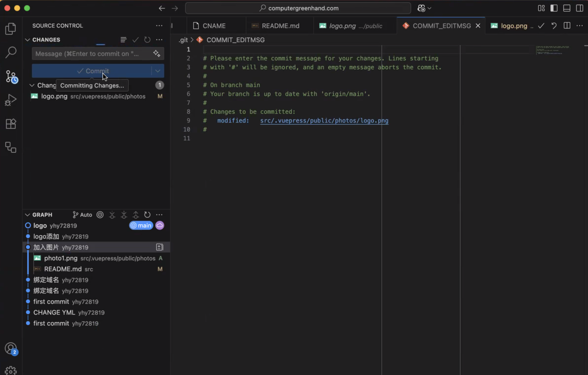
Task: Click the Commit button
Action: (x=92, y=71)
